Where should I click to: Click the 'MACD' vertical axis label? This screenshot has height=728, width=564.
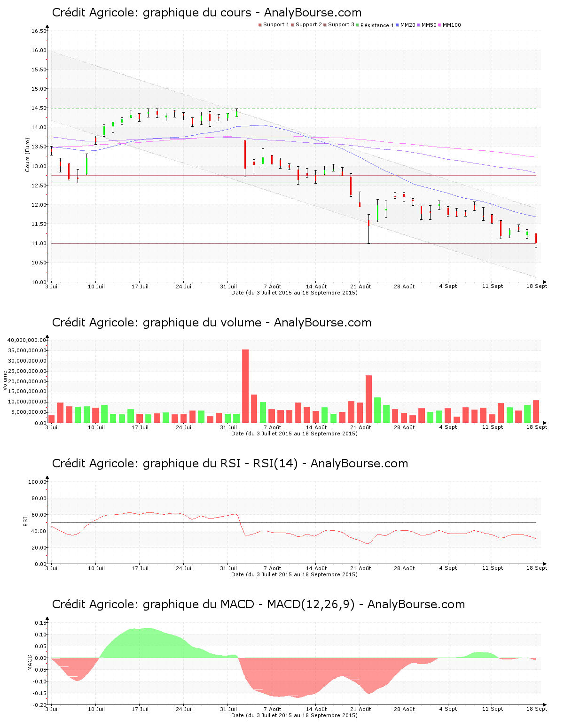point(30,662)
